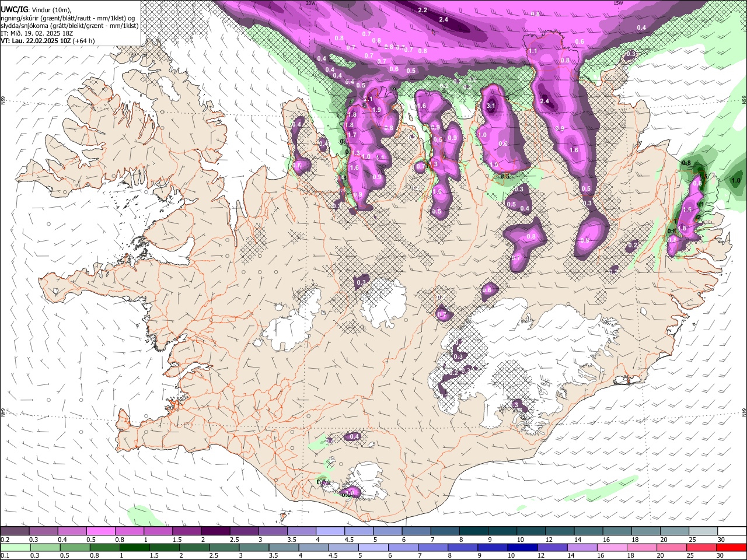Click the coral red rain swatch labeled 25
The height and width of the screenshot is (560, 747).
pos(702,547)
